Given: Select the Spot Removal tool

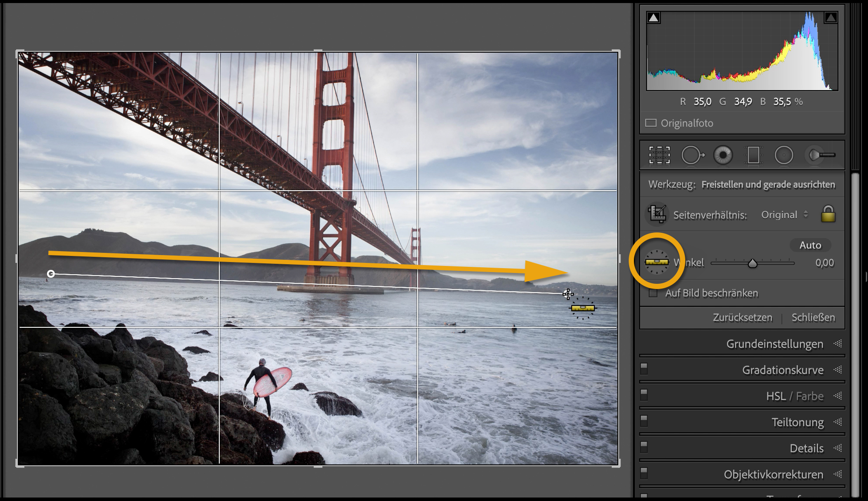Looking at the screenshot, I should 692,155.
